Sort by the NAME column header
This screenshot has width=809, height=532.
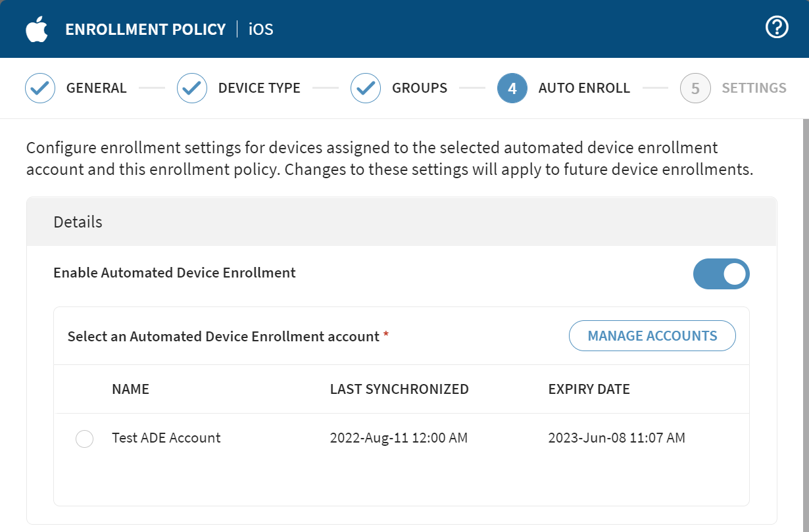click(x=130, y=389)
